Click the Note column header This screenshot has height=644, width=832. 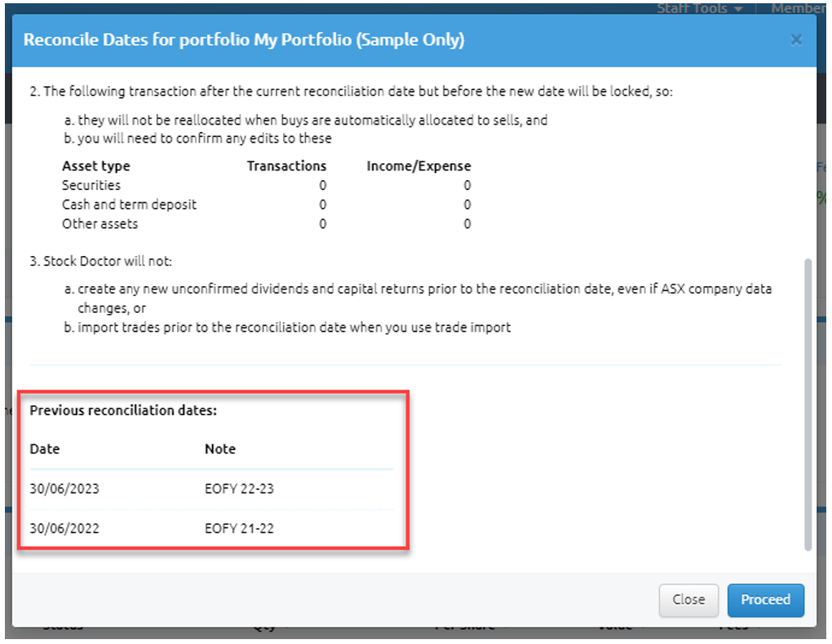220,449
